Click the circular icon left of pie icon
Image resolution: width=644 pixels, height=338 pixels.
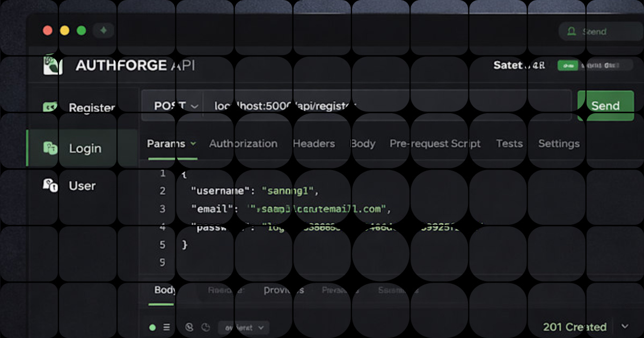tap(189, 327)
